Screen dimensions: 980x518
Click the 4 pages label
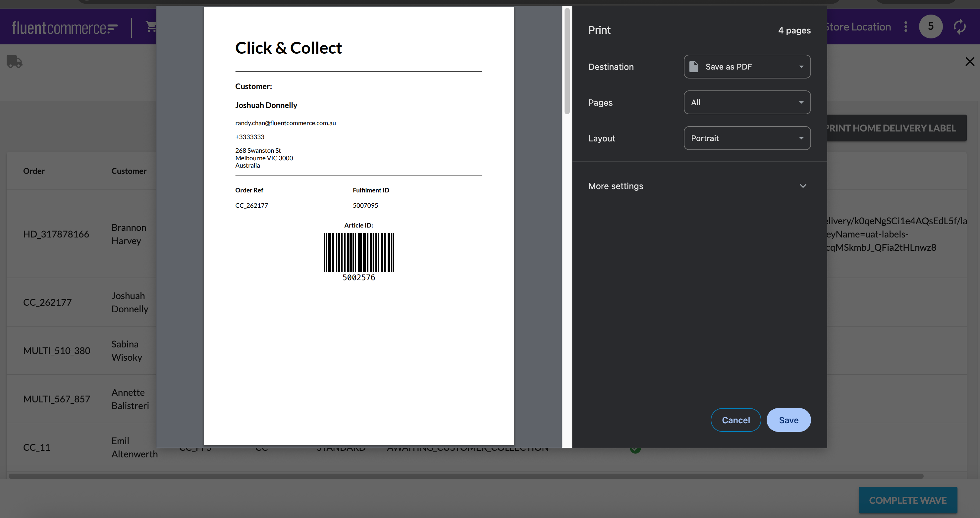794,30
